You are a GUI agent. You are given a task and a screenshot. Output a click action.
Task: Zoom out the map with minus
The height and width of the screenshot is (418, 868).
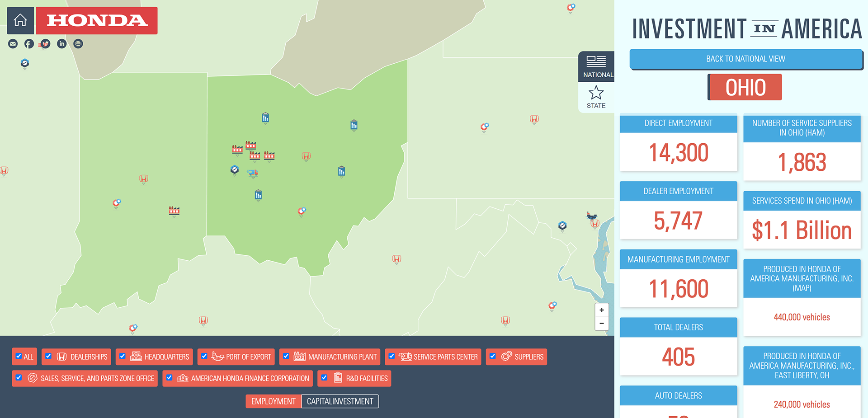coord(602,324)
